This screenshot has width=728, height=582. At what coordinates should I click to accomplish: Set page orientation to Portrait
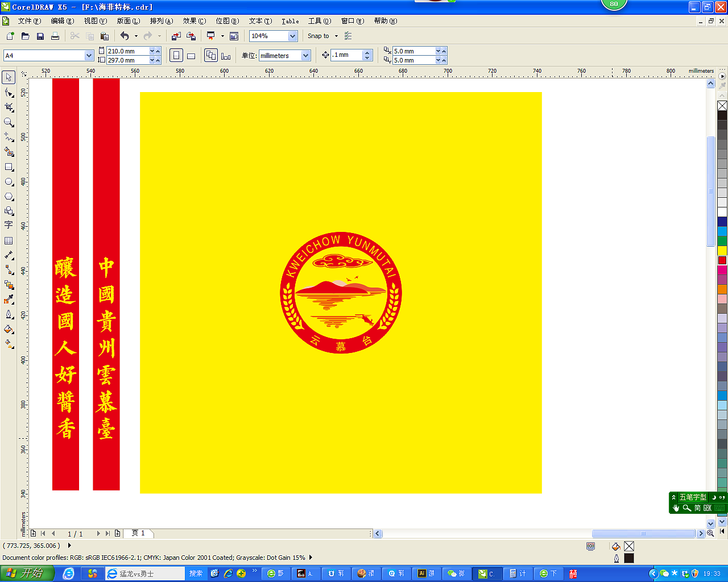tap(176, 55)
